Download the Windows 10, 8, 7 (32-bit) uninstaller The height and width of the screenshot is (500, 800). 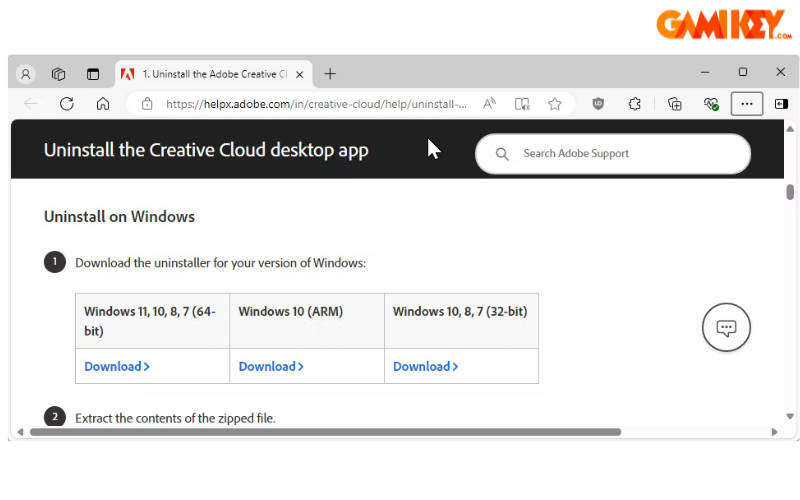coord(425,367)
